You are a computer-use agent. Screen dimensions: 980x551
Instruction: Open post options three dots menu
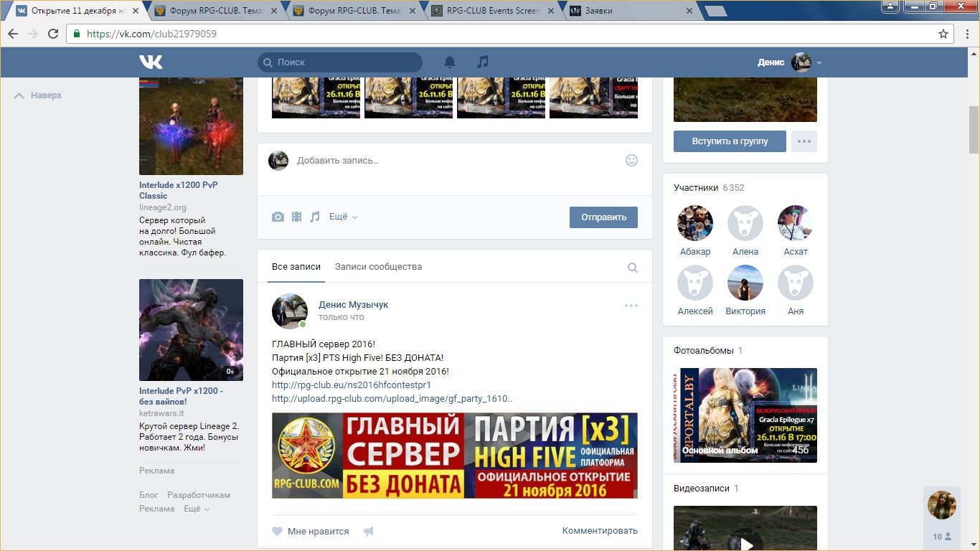click(631, 306)
